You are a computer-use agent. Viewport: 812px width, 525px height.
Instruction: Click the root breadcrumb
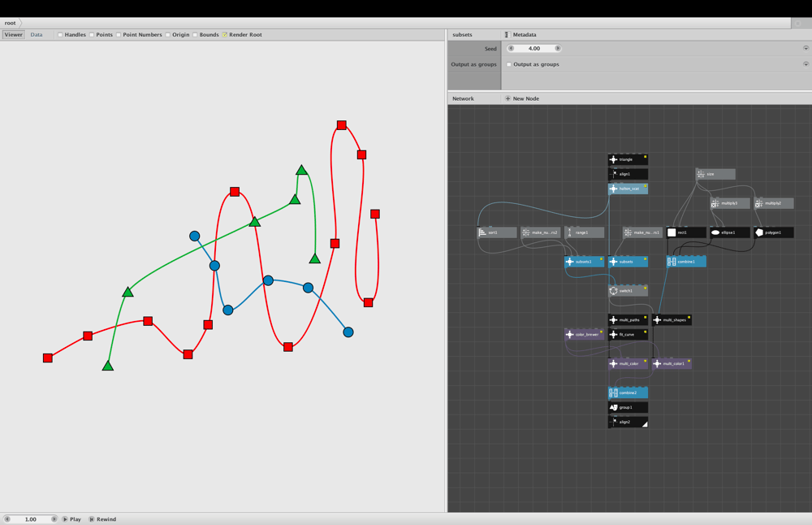[x=11, y=23]
